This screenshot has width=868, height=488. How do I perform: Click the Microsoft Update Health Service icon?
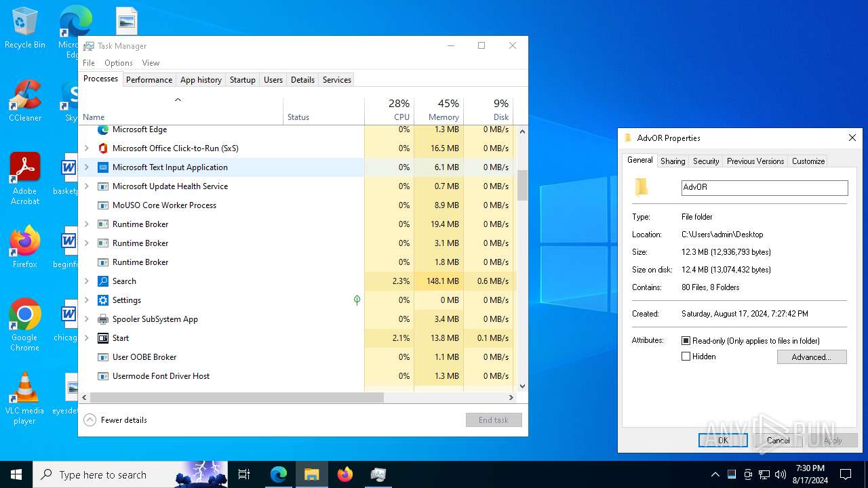(103, 186)
